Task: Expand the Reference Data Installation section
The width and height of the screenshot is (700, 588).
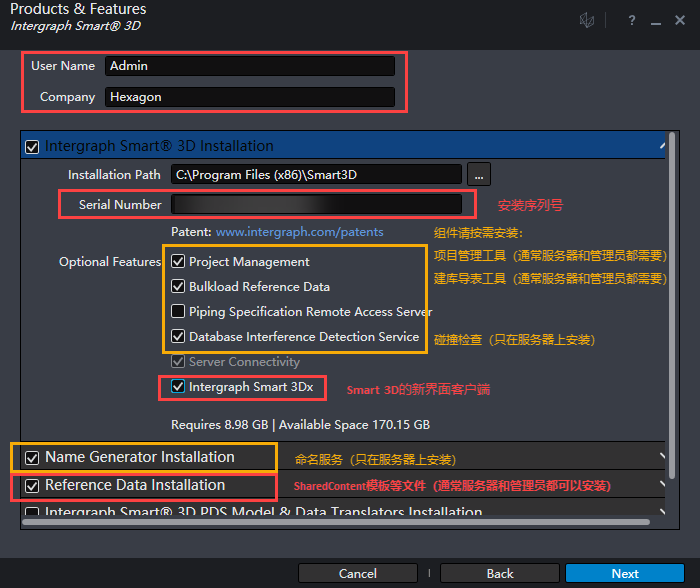Action: [661, 486]
